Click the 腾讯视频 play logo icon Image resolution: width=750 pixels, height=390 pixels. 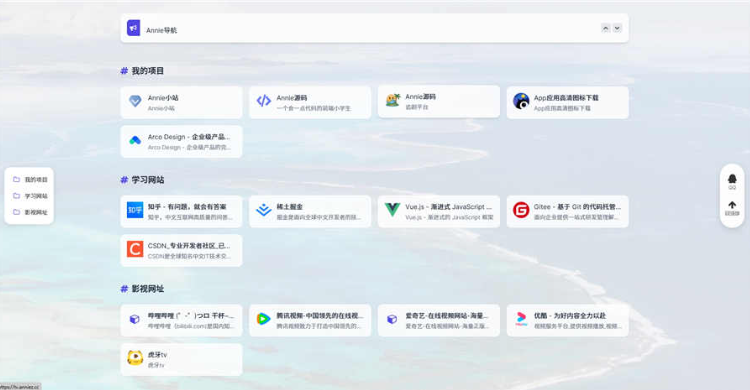(264, 319)
